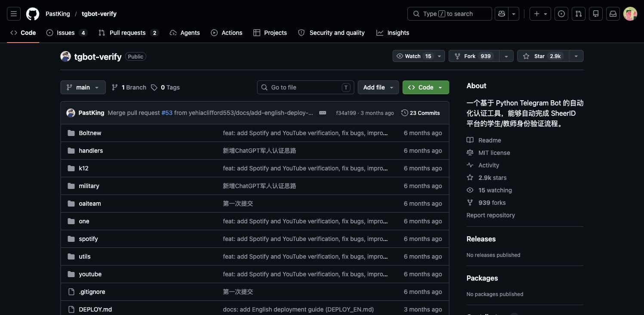The width and height of the screenshot is (644, 315).
Task: Open the f34a199 commit hash
Action: click(x=346, y=113)
